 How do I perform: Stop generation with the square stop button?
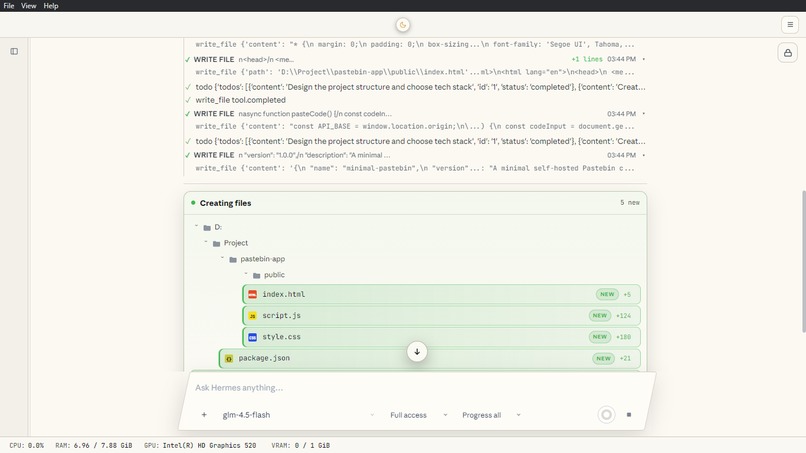click(629, 414)
